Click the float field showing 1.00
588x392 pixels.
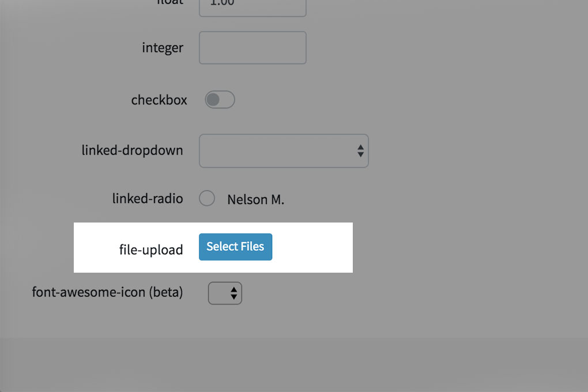[x=252, y=6]
